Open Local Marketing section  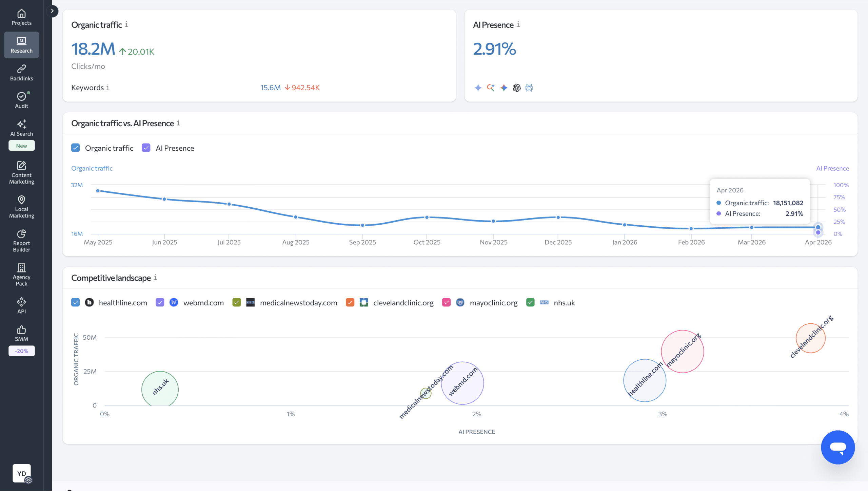(21, 207)
